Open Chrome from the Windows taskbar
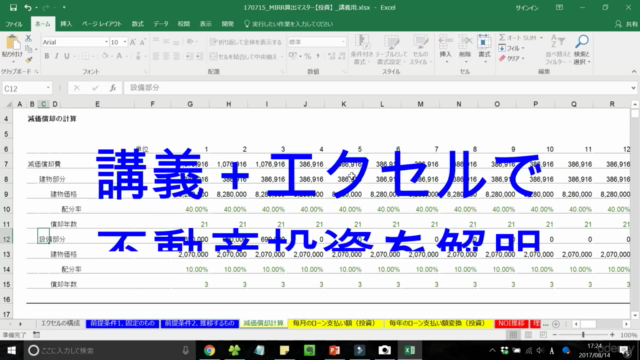 coord(209,350)
